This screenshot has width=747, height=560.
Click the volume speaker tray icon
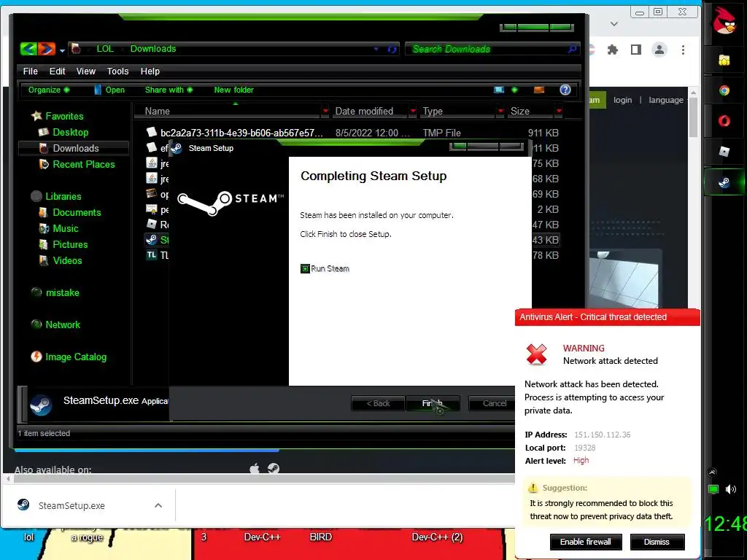[731, 489]
